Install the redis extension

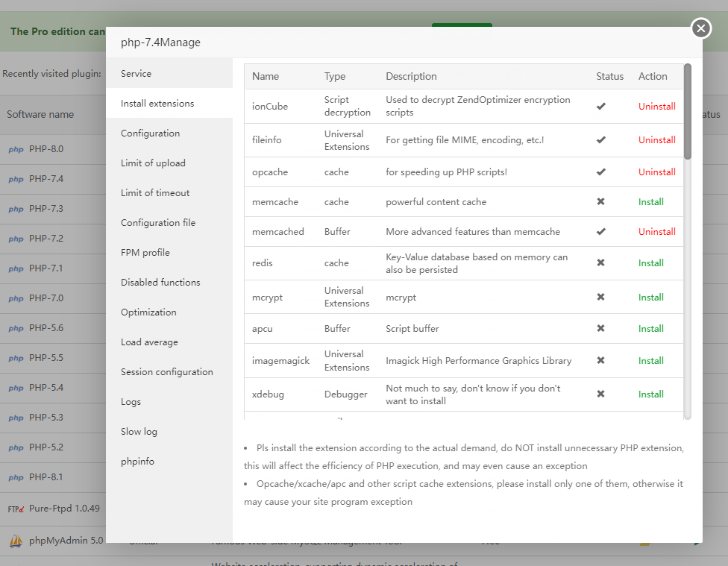pos(650,262)
